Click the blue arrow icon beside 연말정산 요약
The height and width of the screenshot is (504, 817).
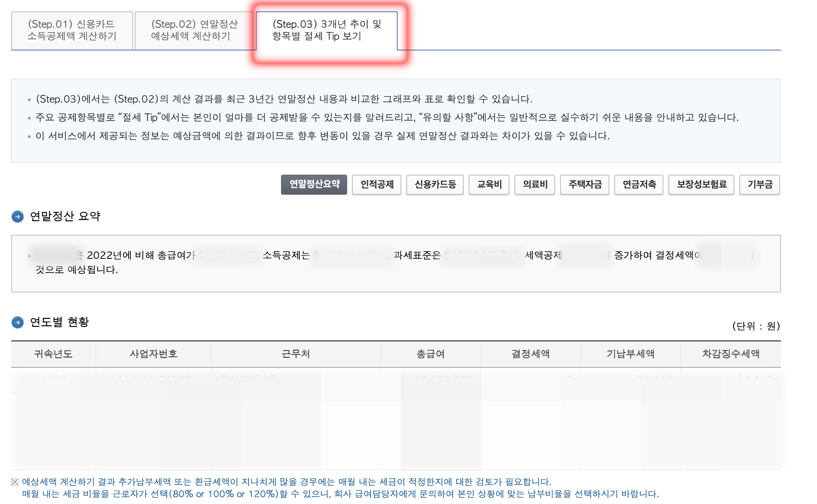click(x=17, y=216)
